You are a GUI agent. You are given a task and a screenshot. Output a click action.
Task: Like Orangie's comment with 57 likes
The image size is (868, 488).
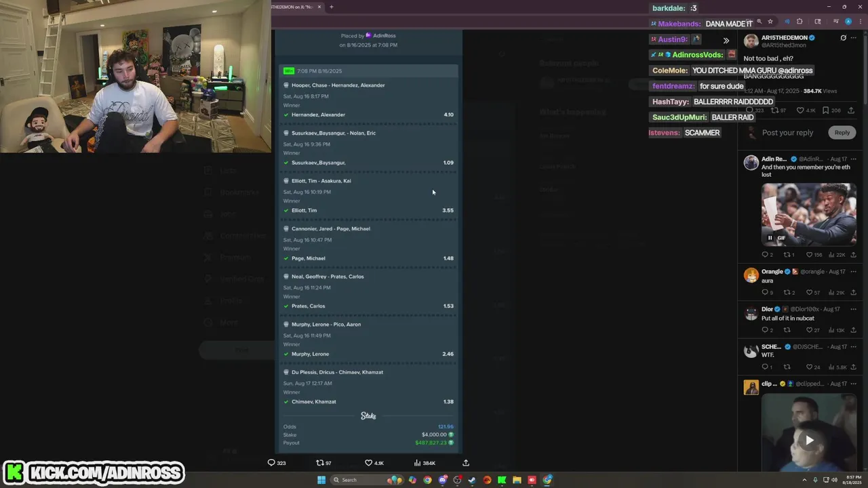[x=809, y=292]
